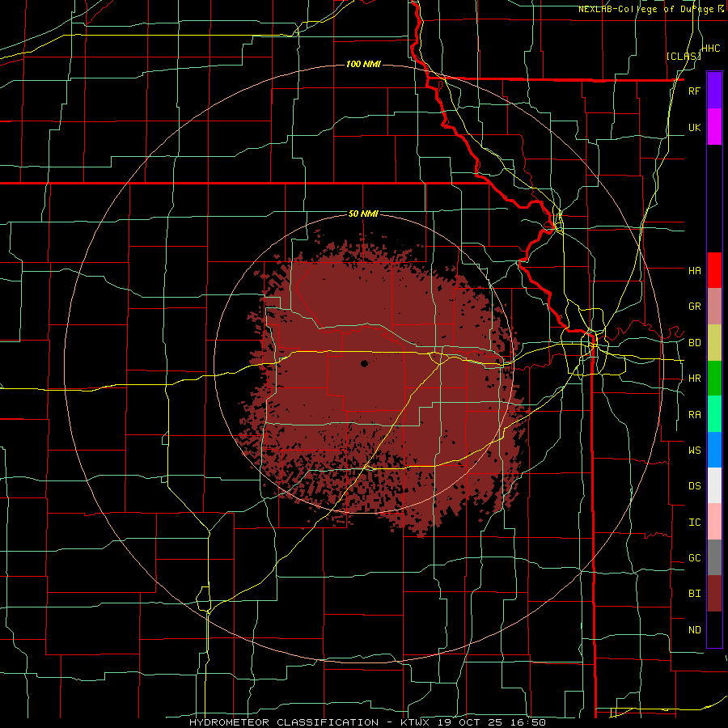Click the 'RA' legend label

694,415
